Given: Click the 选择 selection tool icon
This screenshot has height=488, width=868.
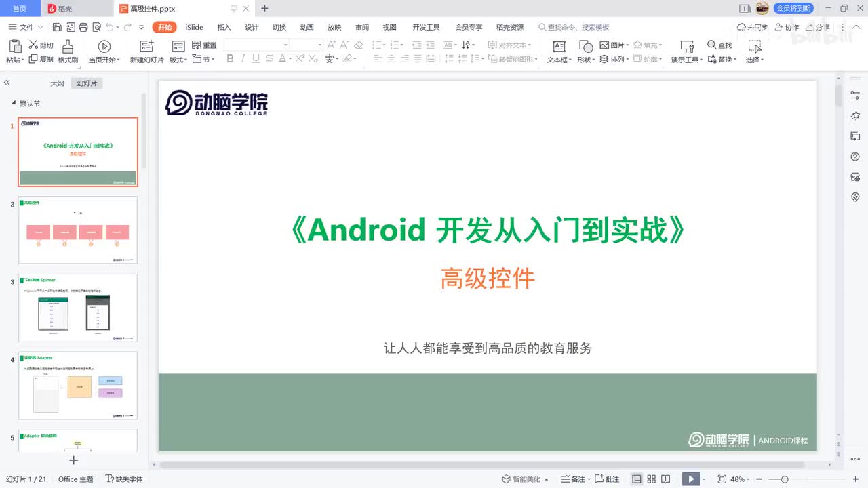Looking at the screenshot, I should [754, 46].
